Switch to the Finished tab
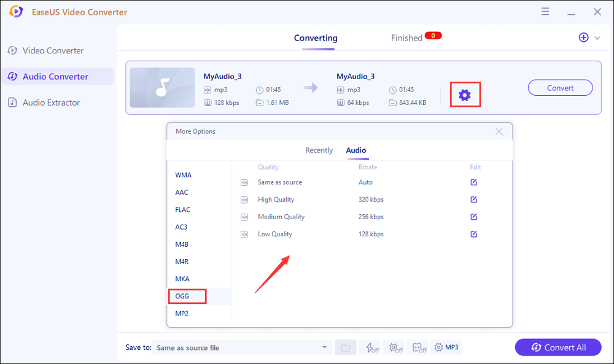Viewport: 614px width, 364px height. point(406,38)
